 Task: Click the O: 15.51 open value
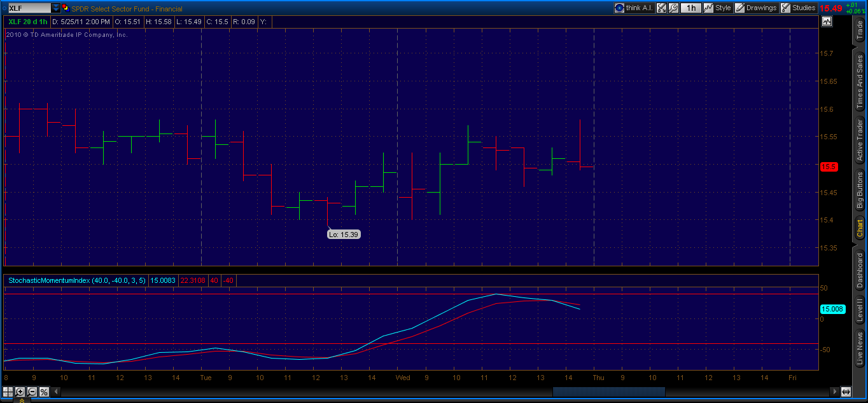(x=127, y=22)
